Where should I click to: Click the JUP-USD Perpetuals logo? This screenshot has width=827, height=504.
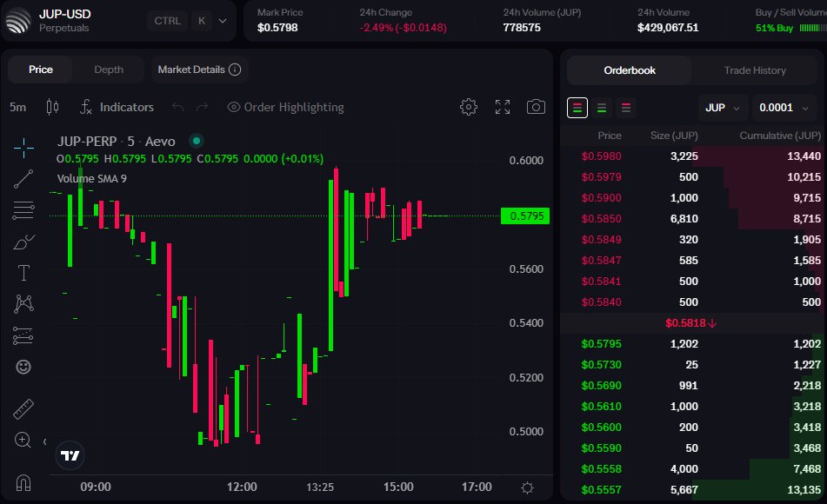pyautogui.click(x=18, y=21)
